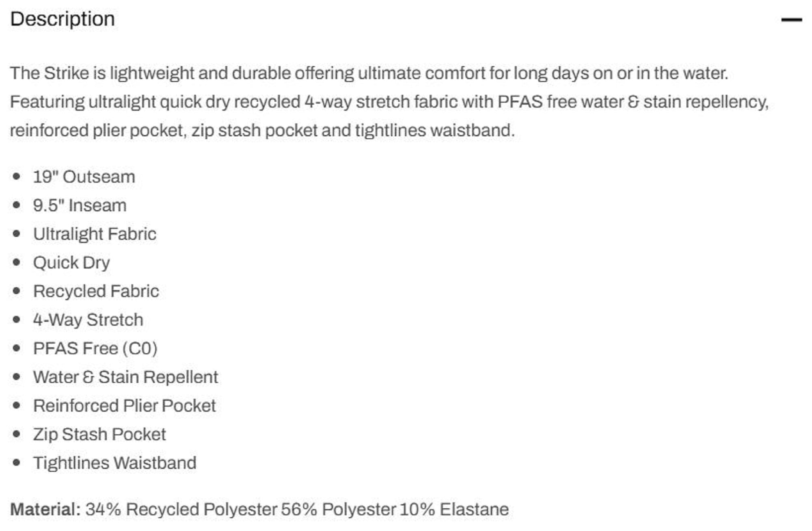This screenshot has height=531, width=812.
Task: Click the 4-way stretch fabric paragraph line
Action: click(x=389, y=102)
